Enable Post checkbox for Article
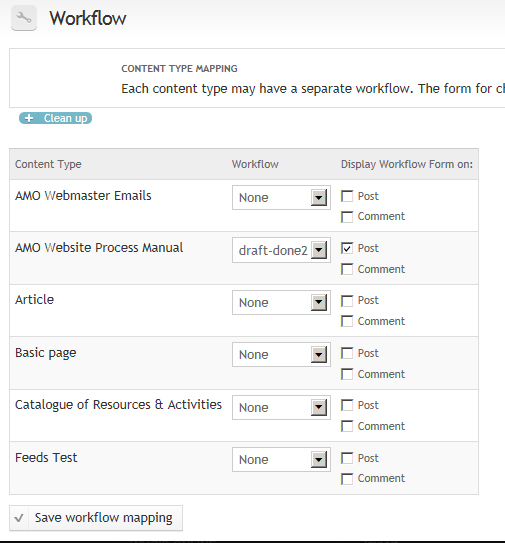505x543 pixels. point(347,301)
